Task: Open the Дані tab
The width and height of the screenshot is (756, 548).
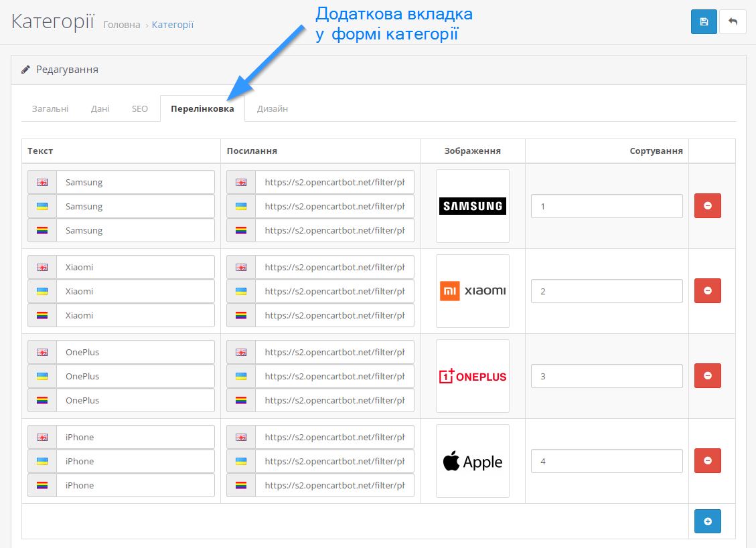Action: click(x=100, y=109)
